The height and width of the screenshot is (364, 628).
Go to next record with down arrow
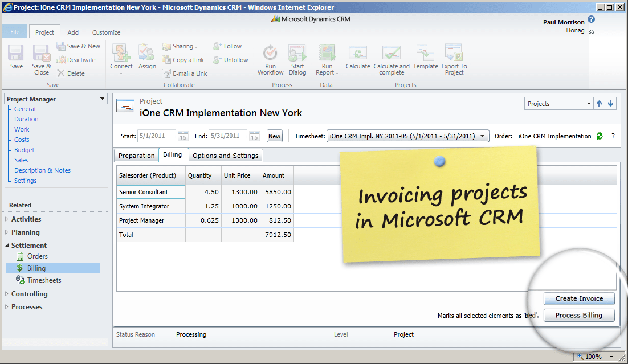click(x=610, y=103)
